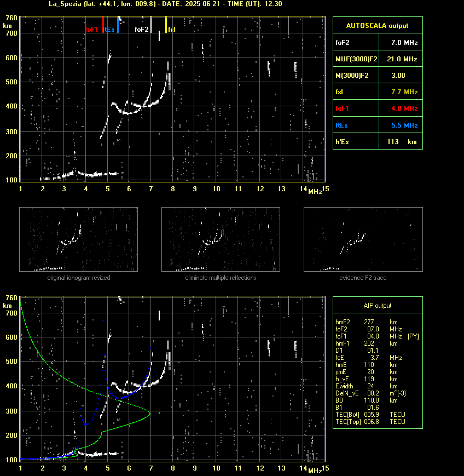Click the red 4.8 MHz value
This screenshot has height=476, width=464.
click(x=404, y=108)
